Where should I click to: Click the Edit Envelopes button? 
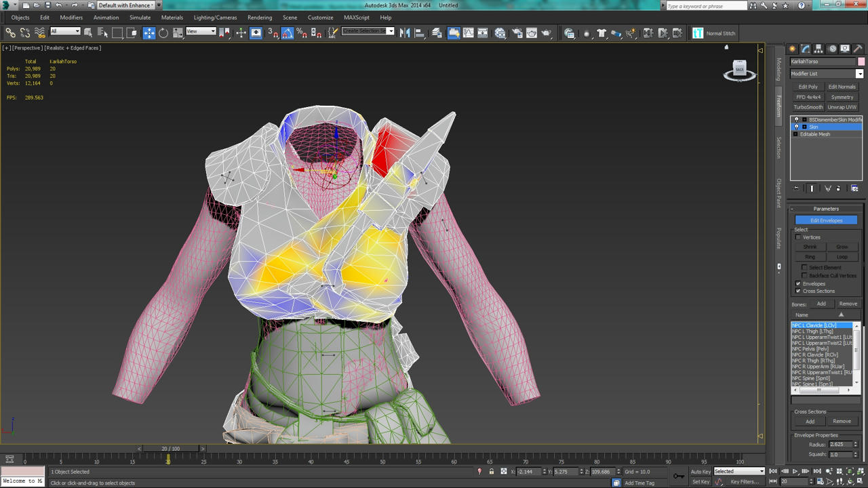[826, 220]
